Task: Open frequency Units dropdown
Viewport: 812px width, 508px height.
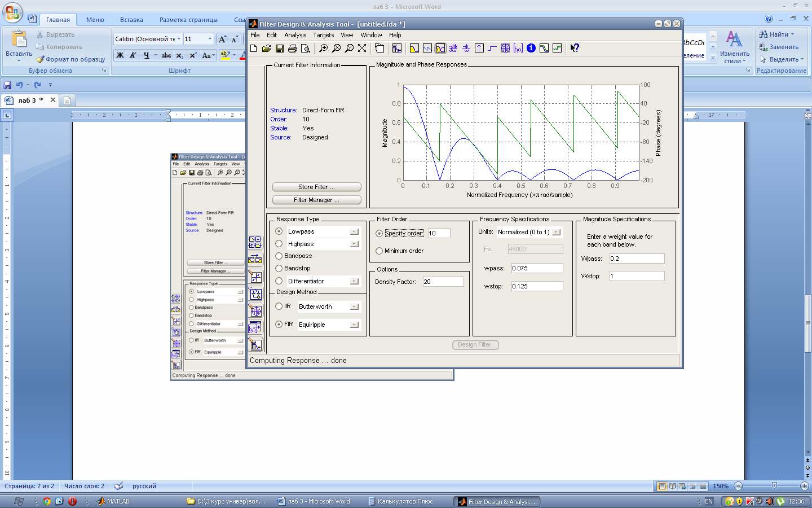Action: (557, 232)
